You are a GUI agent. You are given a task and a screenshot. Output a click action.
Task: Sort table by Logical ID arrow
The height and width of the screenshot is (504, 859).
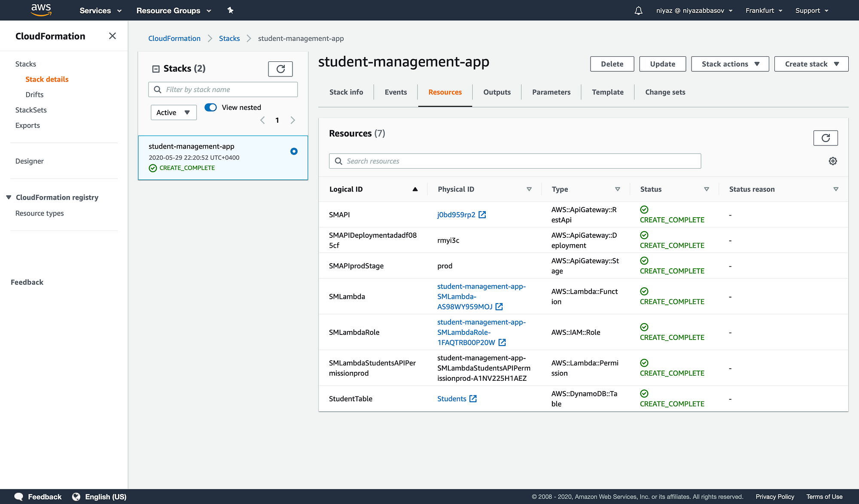[415, 189]
